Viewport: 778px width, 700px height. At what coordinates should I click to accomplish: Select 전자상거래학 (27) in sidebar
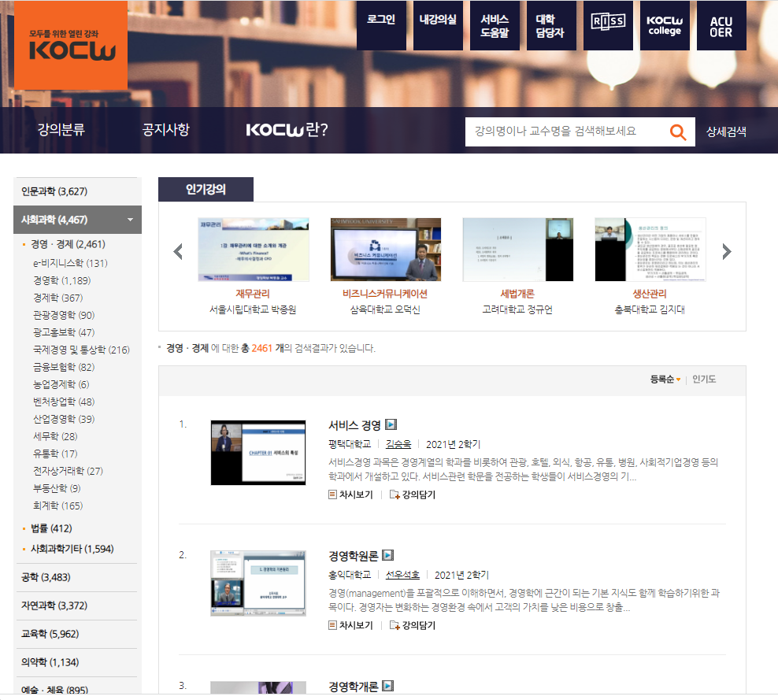68,471
